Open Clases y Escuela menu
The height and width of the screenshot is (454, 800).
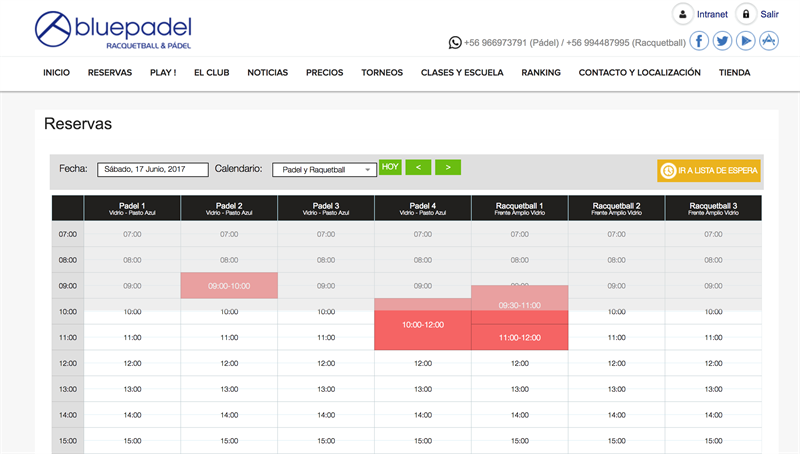tap(462, 73)
